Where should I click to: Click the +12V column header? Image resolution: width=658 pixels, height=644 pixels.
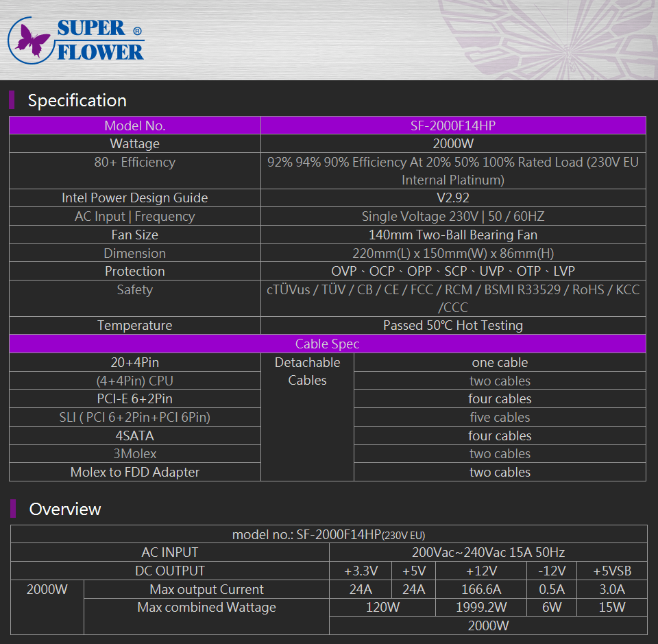(481, 571)
